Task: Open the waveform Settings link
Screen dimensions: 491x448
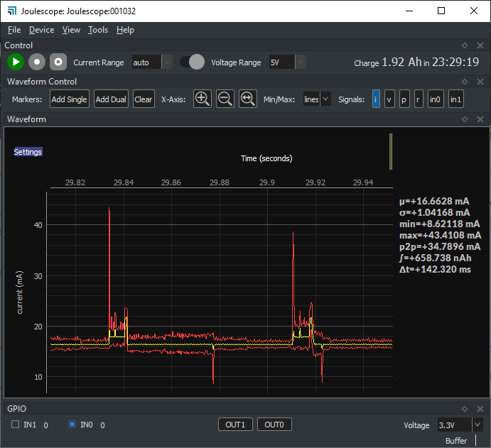Action: click(28, 152)
